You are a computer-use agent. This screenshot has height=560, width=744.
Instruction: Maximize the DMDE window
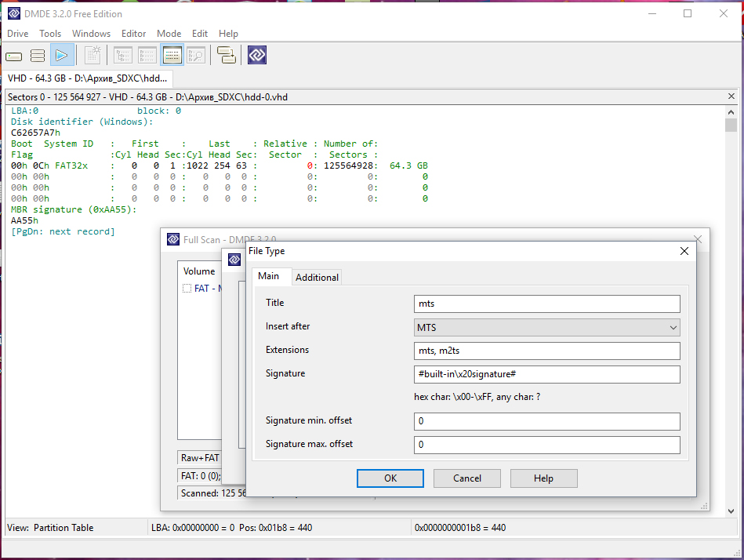687,13
